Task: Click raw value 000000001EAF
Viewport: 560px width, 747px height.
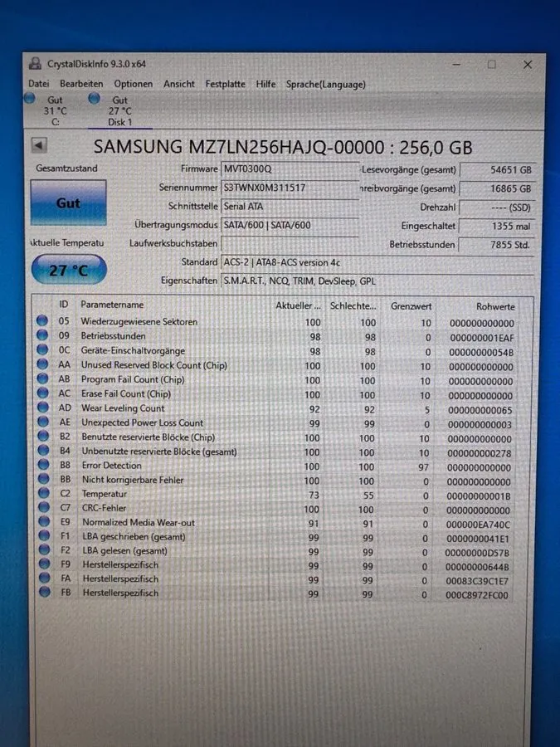Action: click(482, 338)
